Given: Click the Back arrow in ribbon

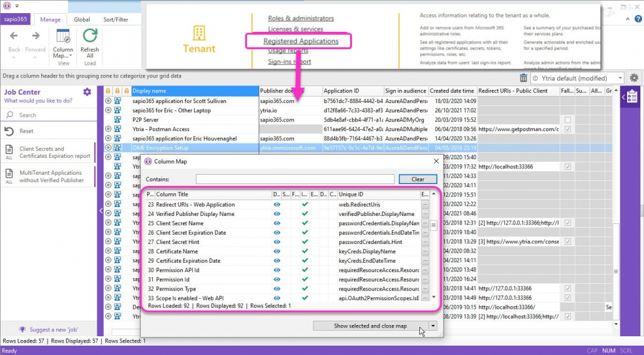Looking at the screenshot, I should pyautogui.click(x=14, y=36).
